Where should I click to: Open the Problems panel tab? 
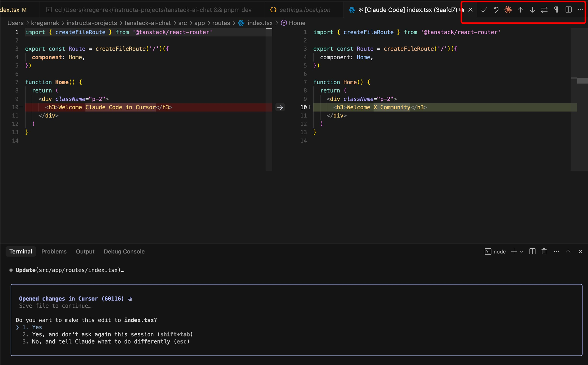(54, 252)
